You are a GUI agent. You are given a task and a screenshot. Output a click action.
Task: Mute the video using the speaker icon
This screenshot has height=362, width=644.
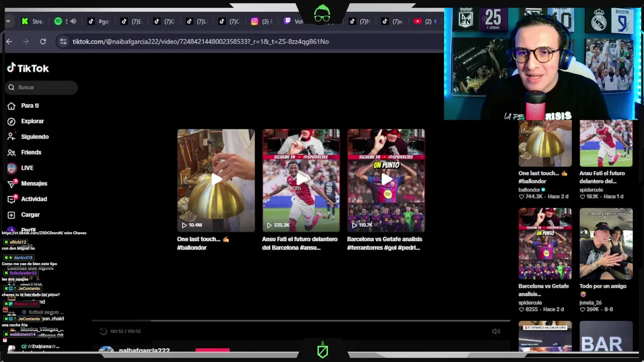[496, 331]
